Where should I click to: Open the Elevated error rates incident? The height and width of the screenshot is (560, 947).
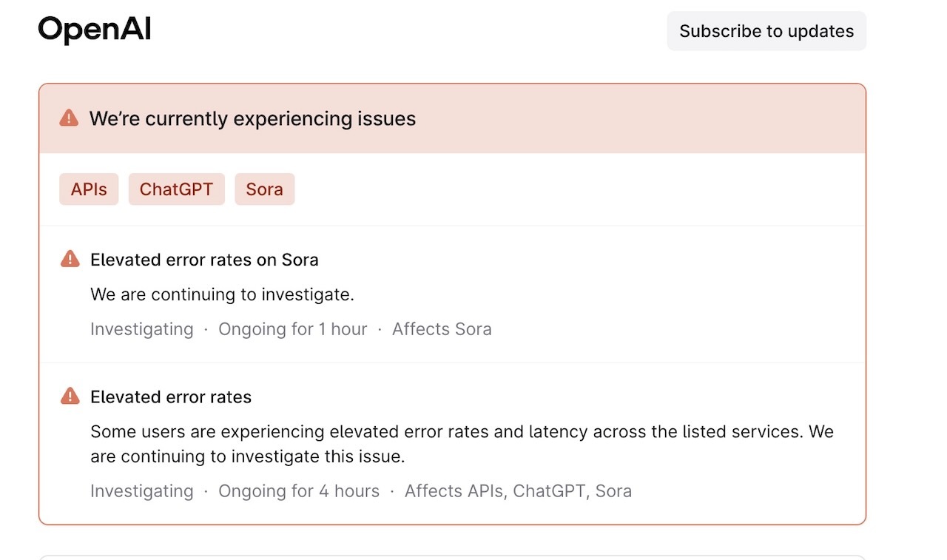(171, 397)
